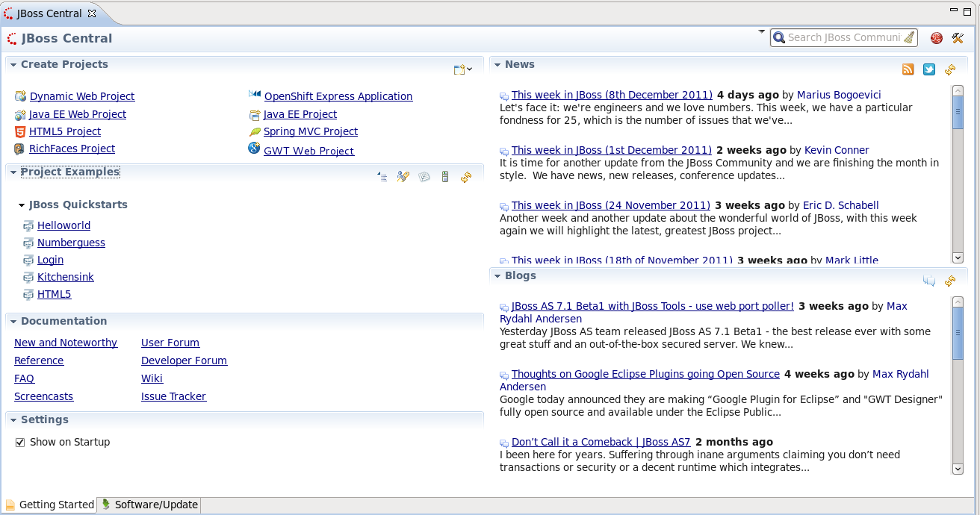Open This week in JBoss 24 November article
The image size is (980, 515).
click(x=611, y=205)
